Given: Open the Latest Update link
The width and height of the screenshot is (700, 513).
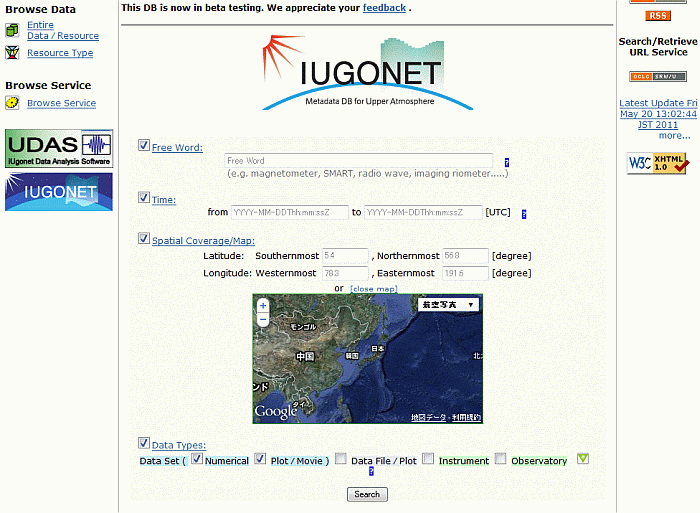Looking at the screenshot, I should click(658, 114).
